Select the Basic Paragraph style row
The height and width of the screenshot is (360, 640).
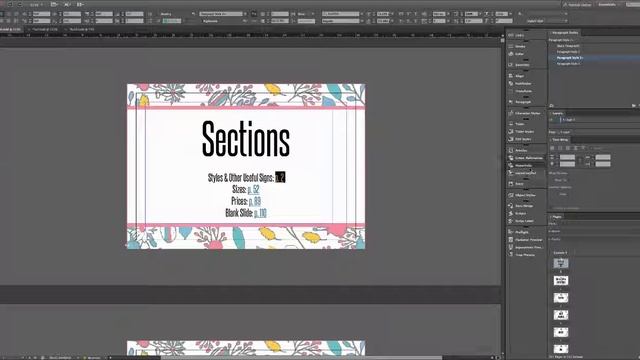coord(594,46)
